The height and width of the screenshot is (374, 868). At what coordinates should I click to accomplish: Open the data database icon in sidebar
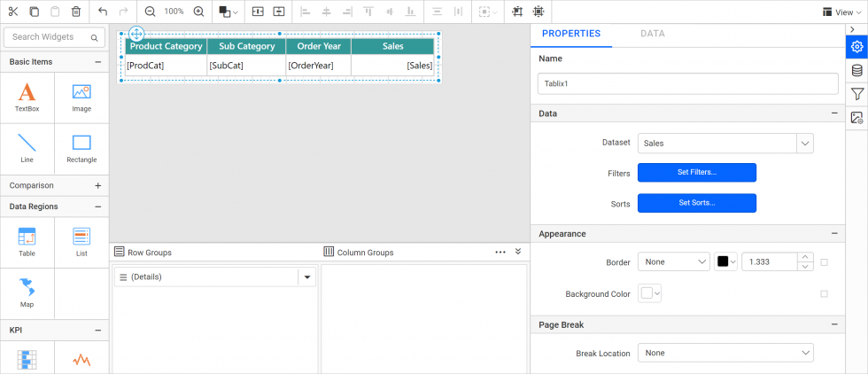pos(856,71)
